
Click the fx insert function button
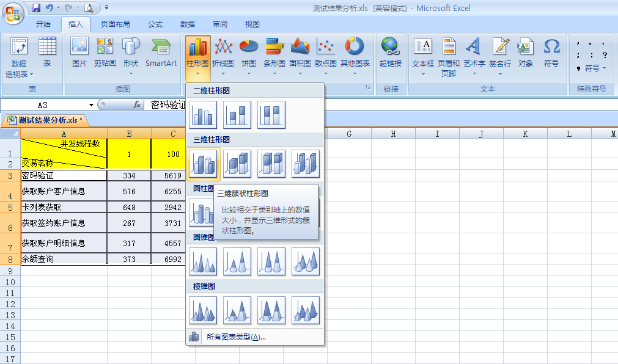[x=137, y=105]
